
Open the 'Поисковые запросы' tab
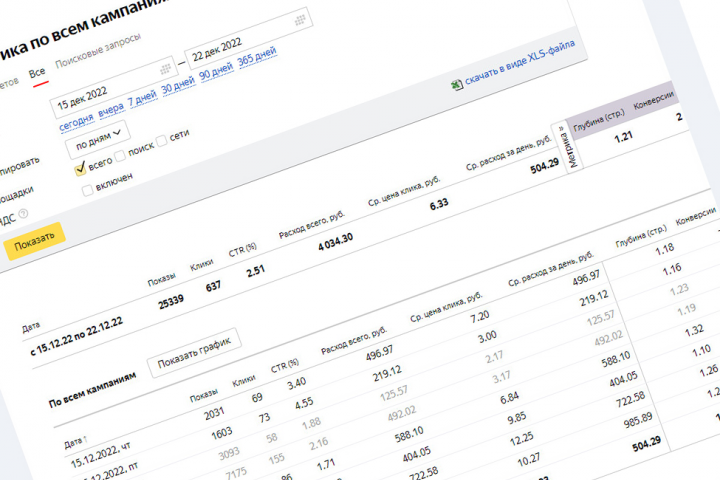point(98,51)
